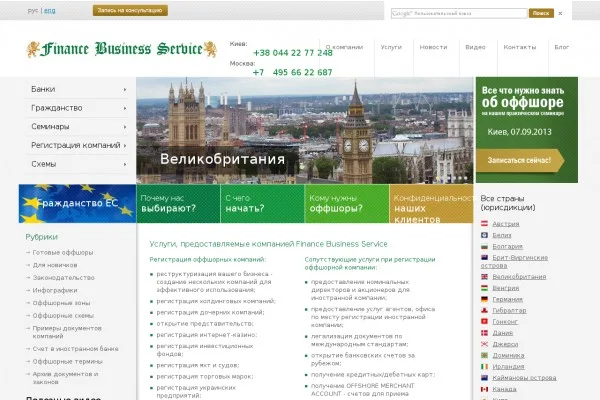Click the Kiev phone number +38 044
600x400 pixels.
[293, 53]
